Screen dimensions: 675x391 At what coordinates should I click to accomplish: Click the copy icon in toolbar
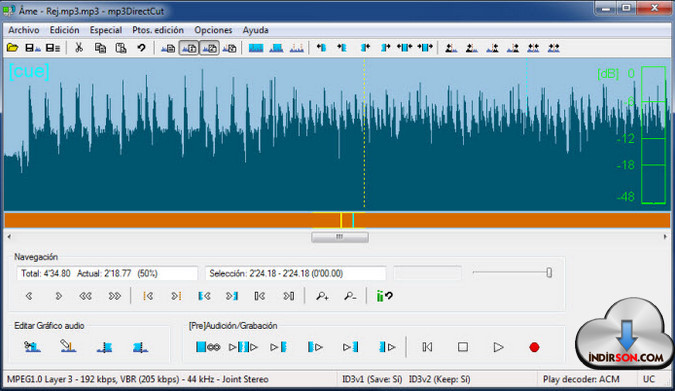pos(100,48)
